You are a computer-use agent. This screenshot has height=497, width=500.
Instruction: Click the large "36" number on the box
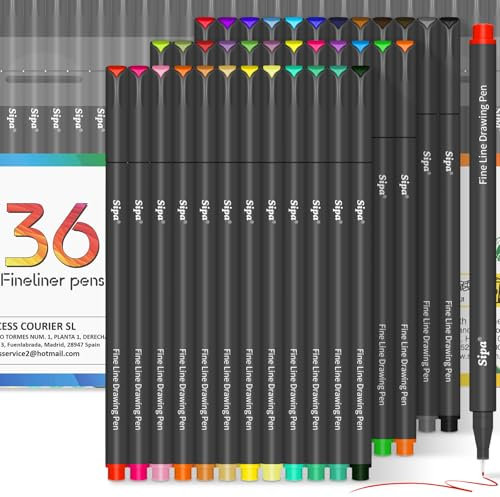click(x=52, y=235)
